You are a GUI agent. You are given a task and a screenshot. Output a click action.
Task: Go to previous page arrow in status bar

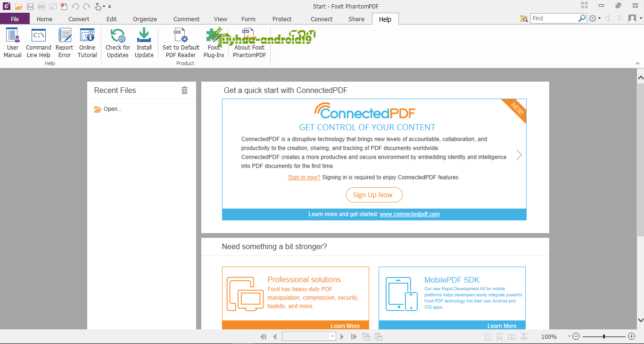275,336
